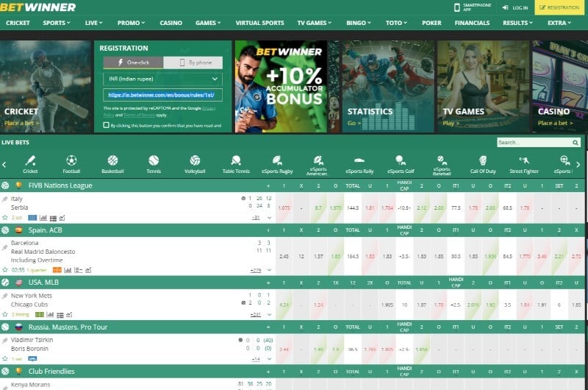Image resolution: width=588 pixels, height=390 pixels.
Task: Click Play on the TV Games banner
Action: (451, 123)
